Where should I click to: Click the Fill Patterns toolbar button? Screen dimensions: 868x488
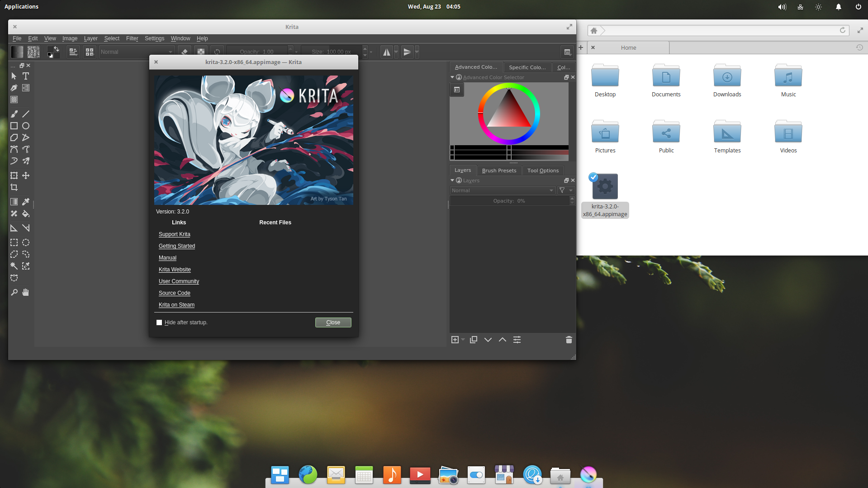[33, 52]
